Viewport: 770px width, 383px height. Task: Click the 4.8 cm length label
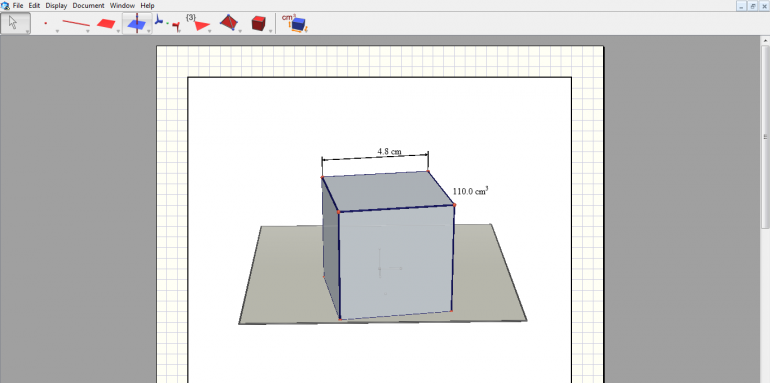click(x=389, y=151)
